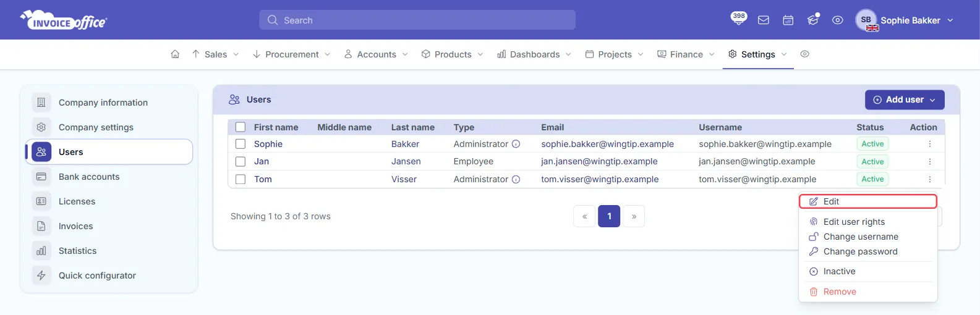This screenshot has width=980, height=315.
Task: Go to the home icon
Action: 175,54
